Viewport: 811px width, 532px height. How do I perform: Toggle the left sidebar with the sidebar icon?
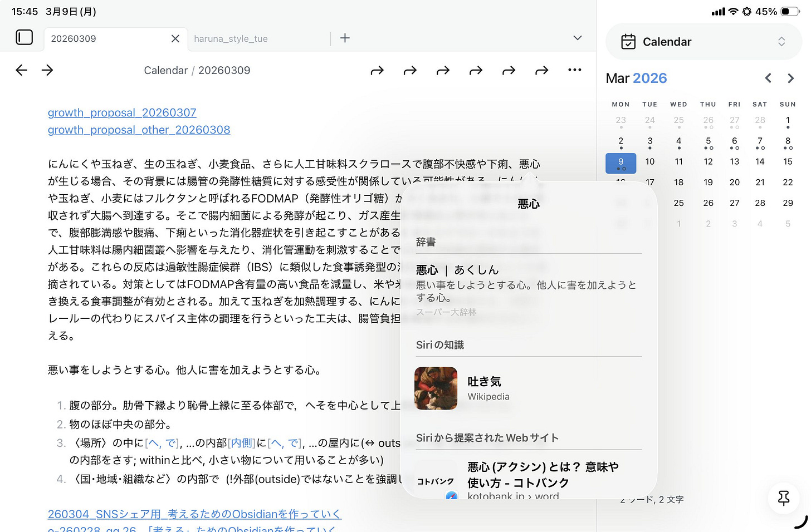click(25, 37)
